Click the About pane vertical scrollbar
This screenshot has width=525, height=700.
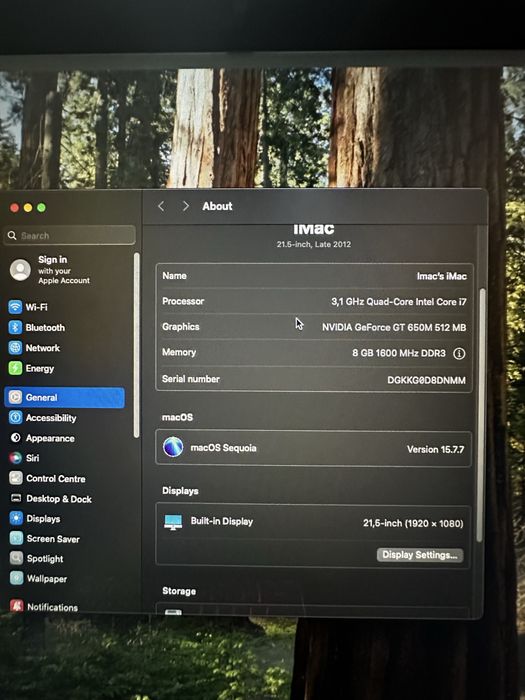pos(481,415)
